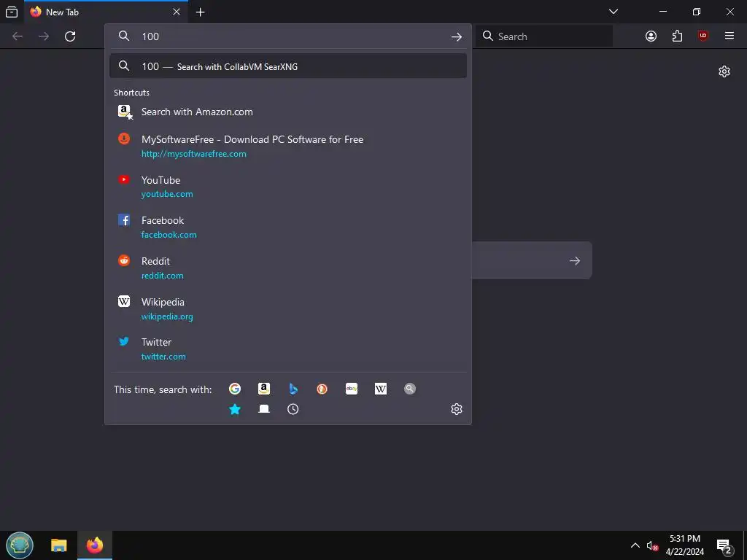Open the Firefox account icon
This screenshot has height=560, width=747.
(x=651, y=36)
